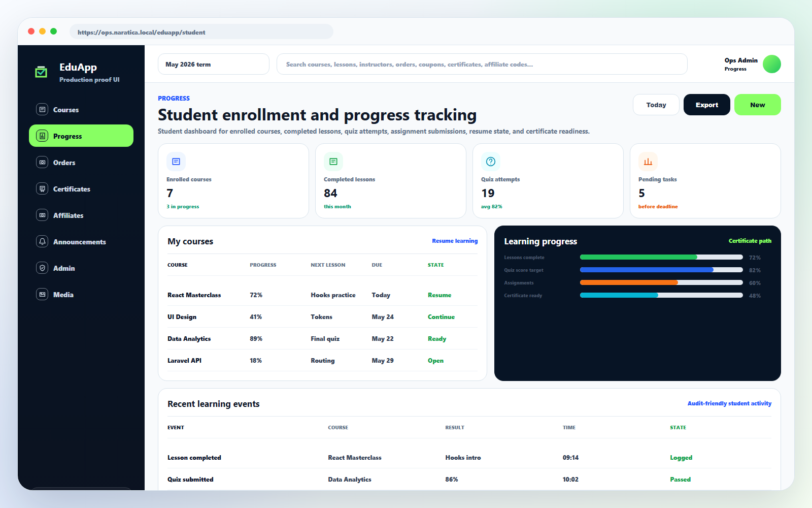Select the React Masterclass course name

194,295
